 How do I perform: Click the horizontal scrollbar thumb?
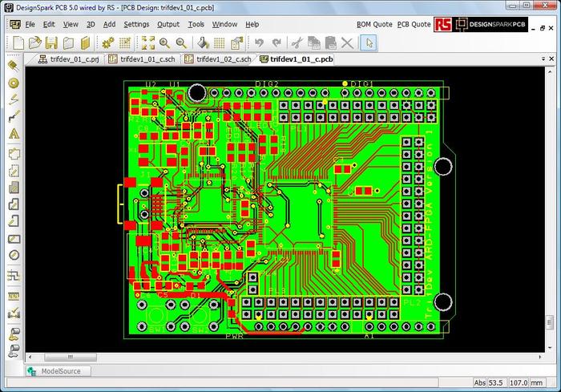point(71,357)
